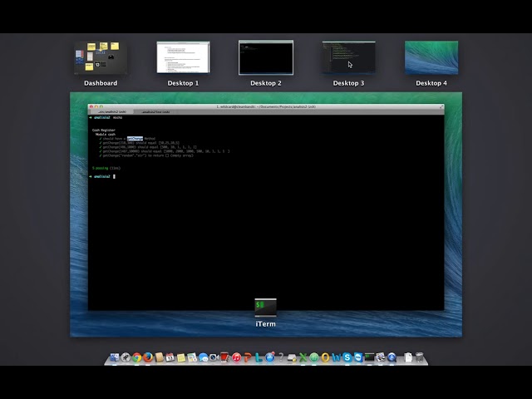The height and width of the screenshot is (399, 532).
Task: Click the 'Cash Register' heading in terminal
Action: [104, 130]
